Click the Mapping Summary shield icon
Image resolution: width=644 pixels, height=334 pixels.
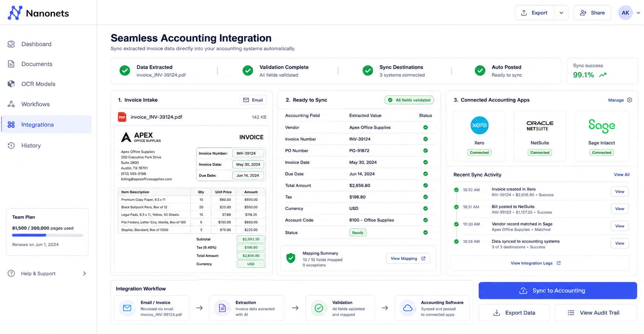[x=291, y=258]
